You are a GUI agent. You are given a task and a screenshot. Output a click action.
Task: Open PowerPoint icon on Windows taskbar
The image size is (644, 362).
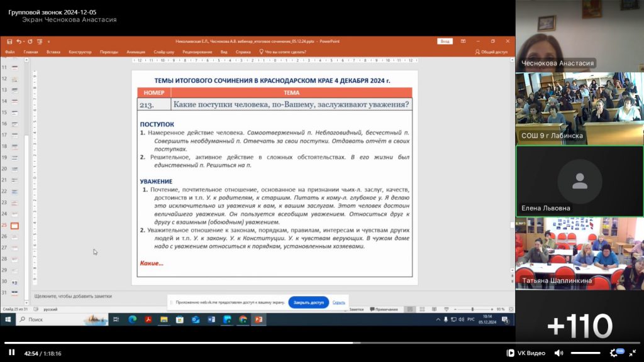click(x=258, y=320)
